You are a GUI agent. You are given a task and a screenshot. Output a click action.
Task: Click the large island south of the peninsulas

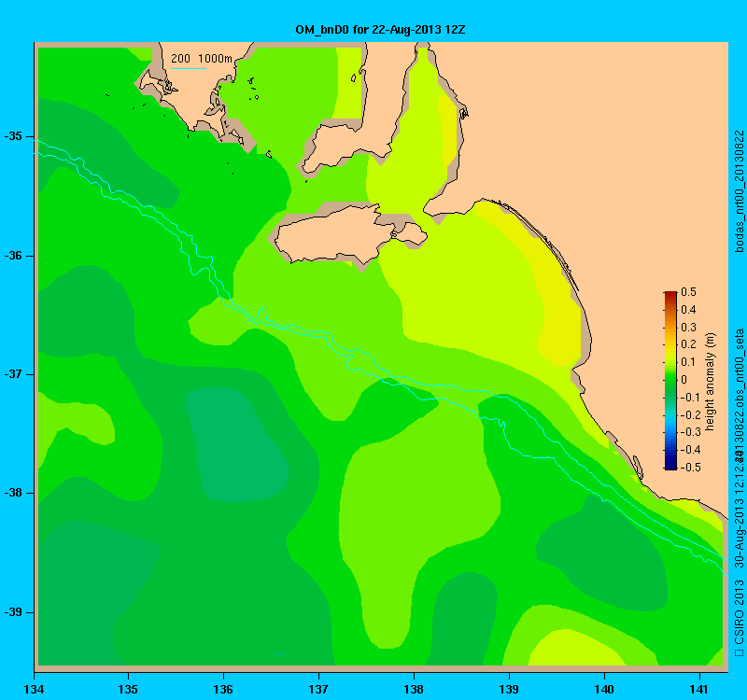(350, 234)
